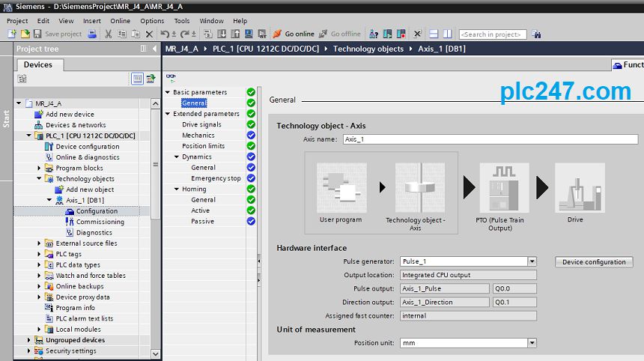Viewport: 644px width, 361px height.
Task: Collapse the Project tree panel arrow
Action: tap(154, 49)
